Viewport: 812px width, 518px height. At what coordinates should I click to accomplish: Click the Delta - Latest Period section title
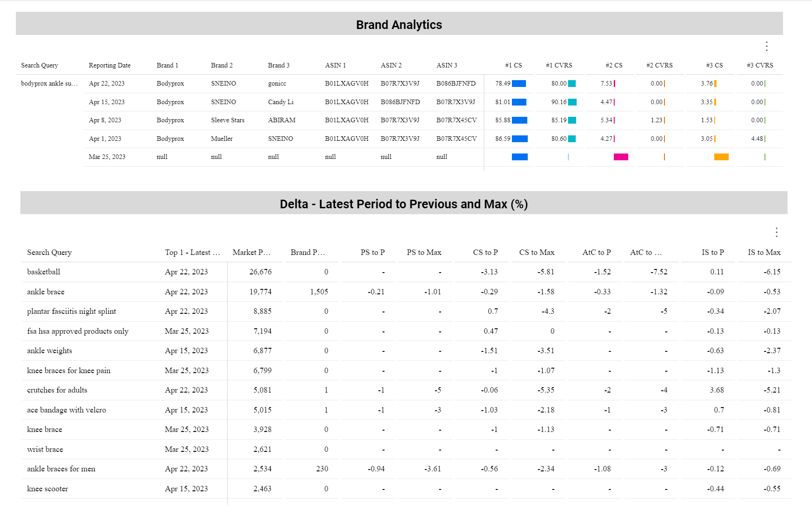404,204
